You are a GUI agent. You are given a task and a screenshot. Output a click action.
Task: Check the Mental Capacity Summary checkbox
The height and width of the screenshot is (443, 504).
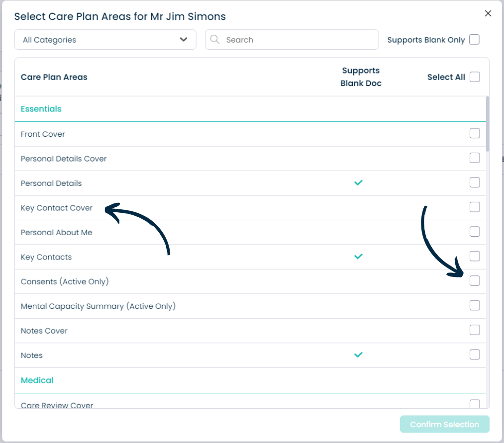click(x=475, y=305)
